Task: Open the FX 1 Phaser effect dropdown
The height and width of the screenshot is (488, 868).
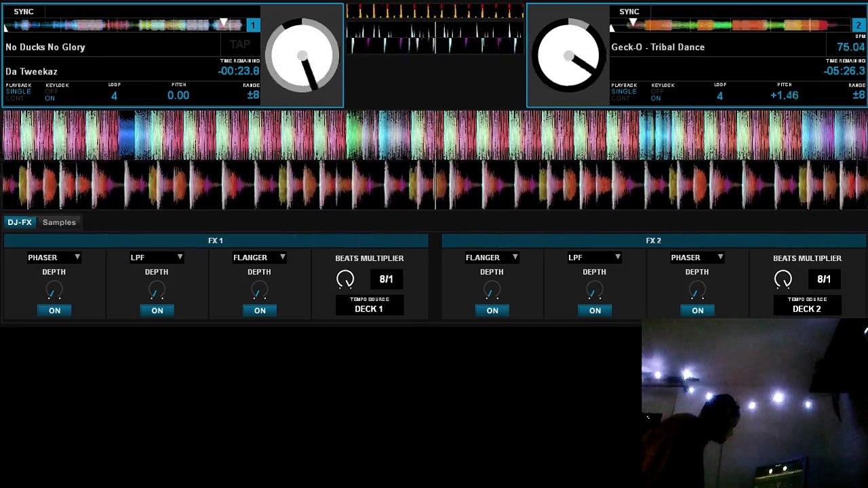Action: [54, 258]
